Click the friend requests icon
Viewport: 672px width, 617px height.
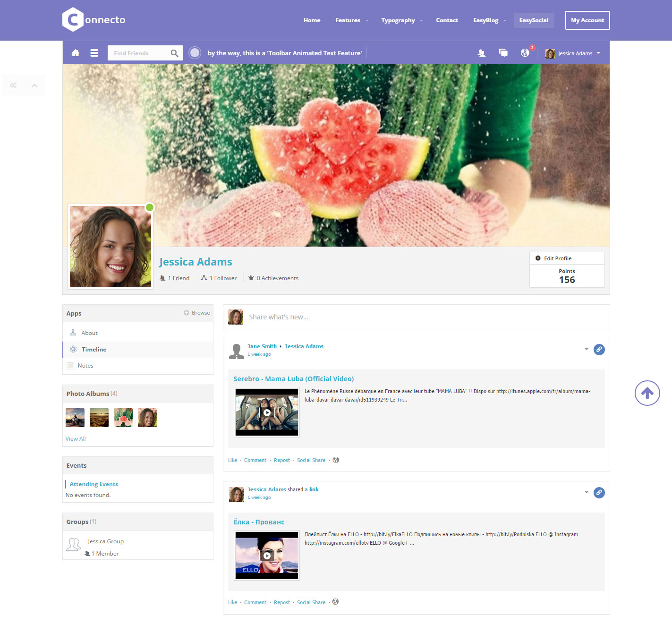[x=481, y=53]
